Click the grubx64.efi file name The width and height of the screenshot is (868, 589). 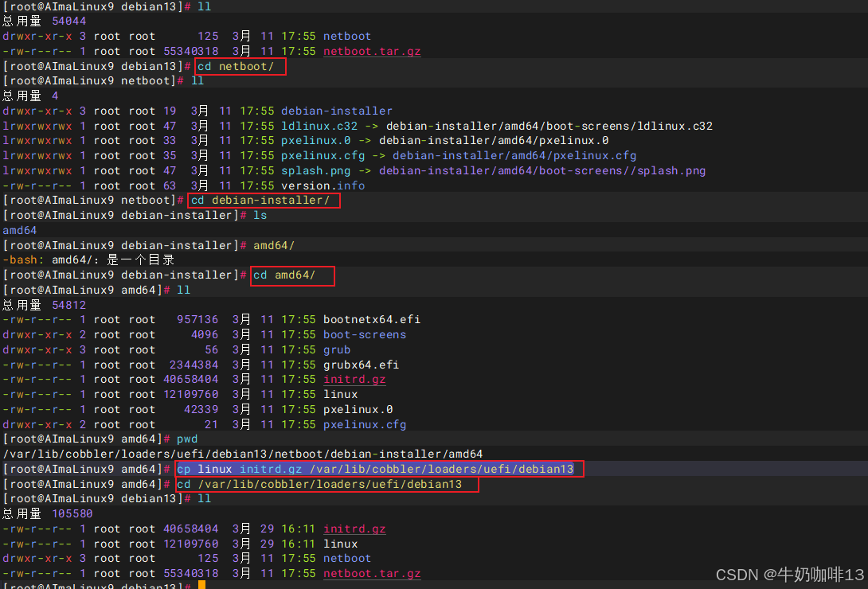361,365
